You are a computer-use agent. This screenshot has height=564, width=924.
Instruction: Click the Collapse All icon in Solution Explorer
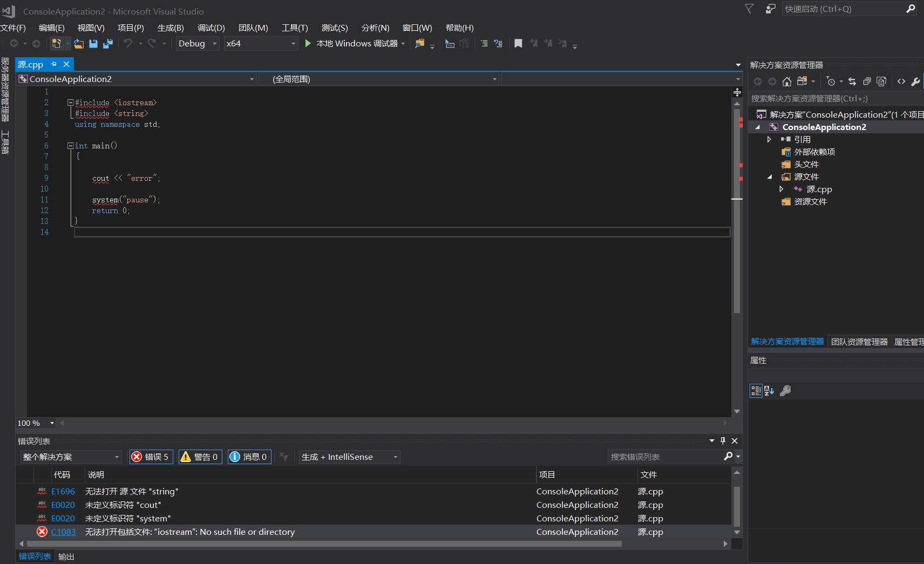(867, 81)
